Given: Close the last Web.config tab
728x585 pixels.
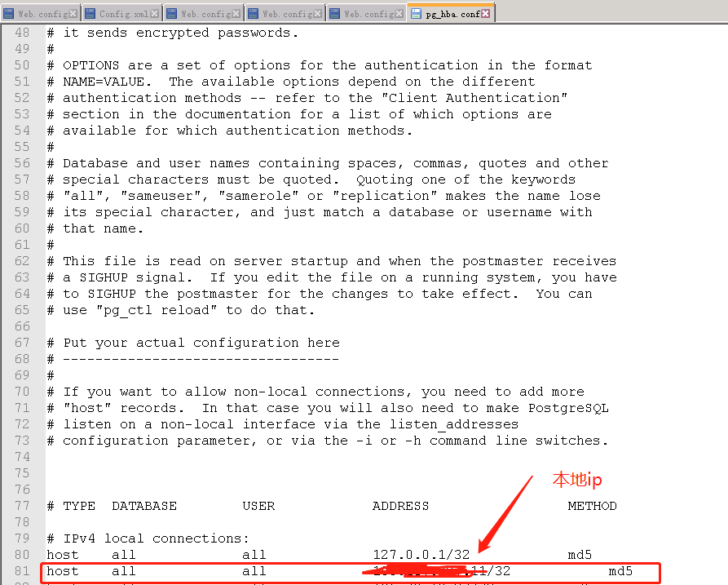Looking at the screenshot, I should 398,12.
